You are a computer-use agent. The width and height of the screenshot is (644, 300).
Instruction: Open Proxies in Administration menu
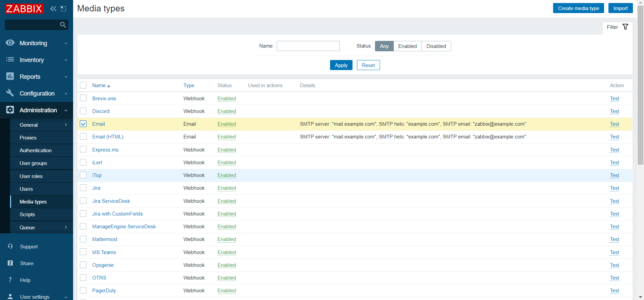click(x=42, y=137)
